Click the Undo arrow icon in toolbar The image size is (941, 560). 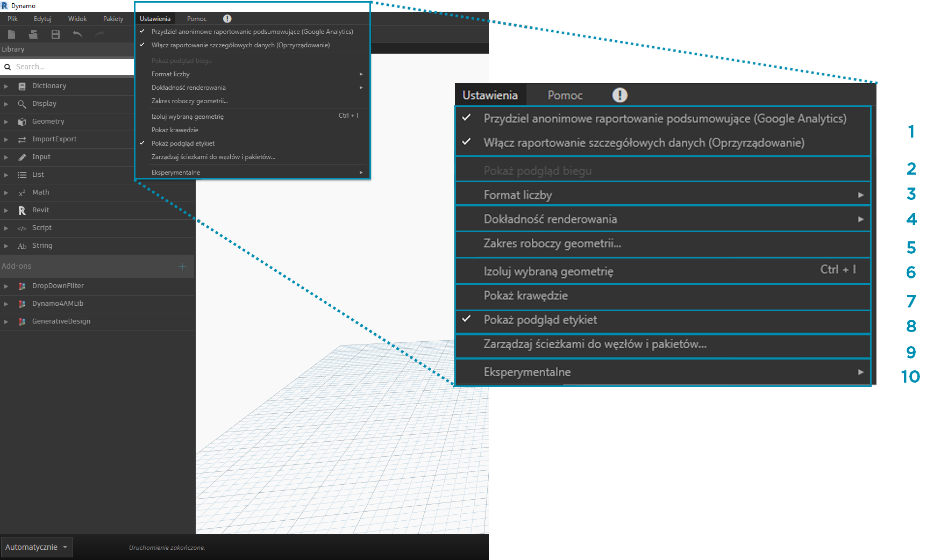pos(77,34)
